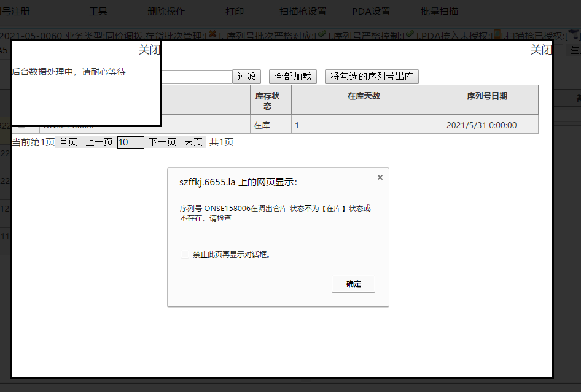The width and height of the screenshot is (581, 392).
Task: Click the 后台数据处理中，请耐心等待 message
Action: point(69,72)
